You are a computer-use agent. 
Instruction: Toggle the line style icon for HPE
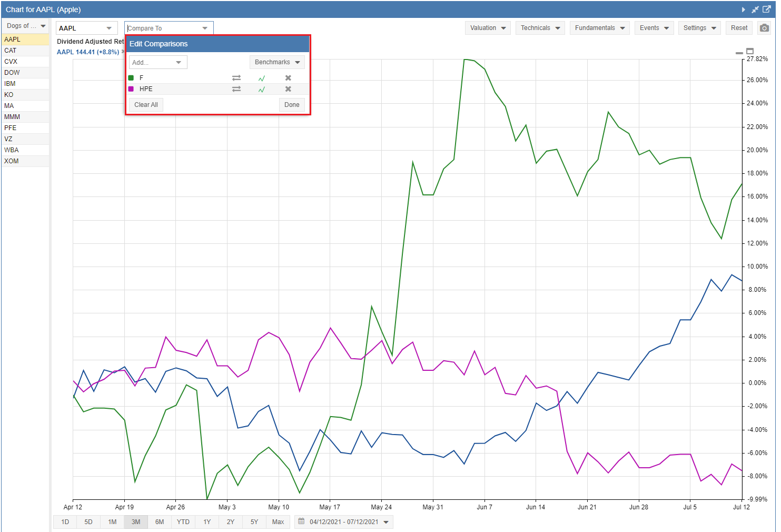(x=262, y=89)
